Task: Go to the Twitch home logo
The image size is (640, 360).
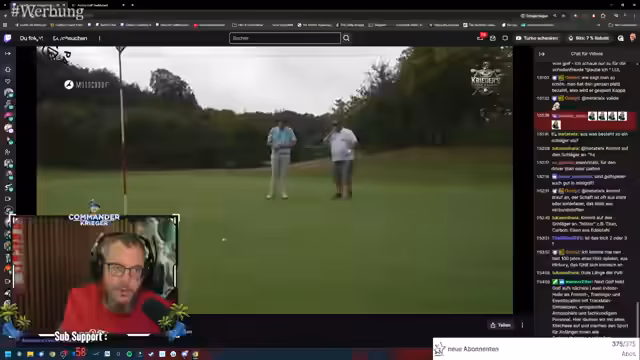Action: click(x=7, y=38)
